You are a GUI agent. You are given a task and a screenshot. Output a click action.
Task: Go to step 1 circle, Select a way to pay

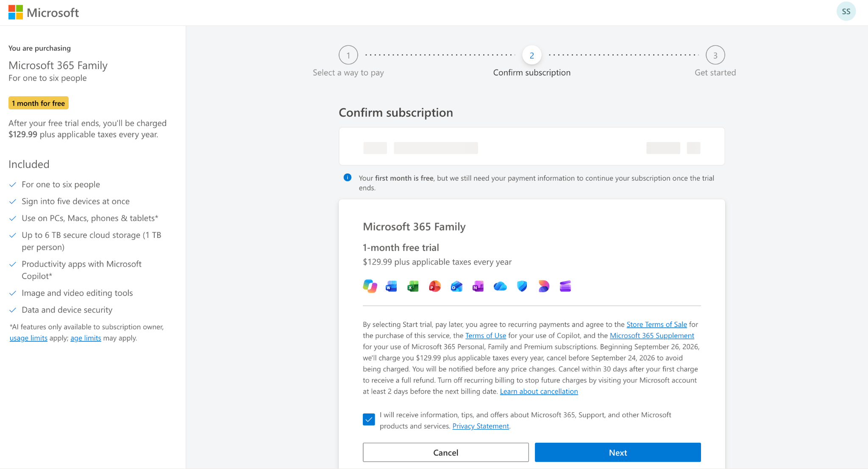[x=348, y=55]
